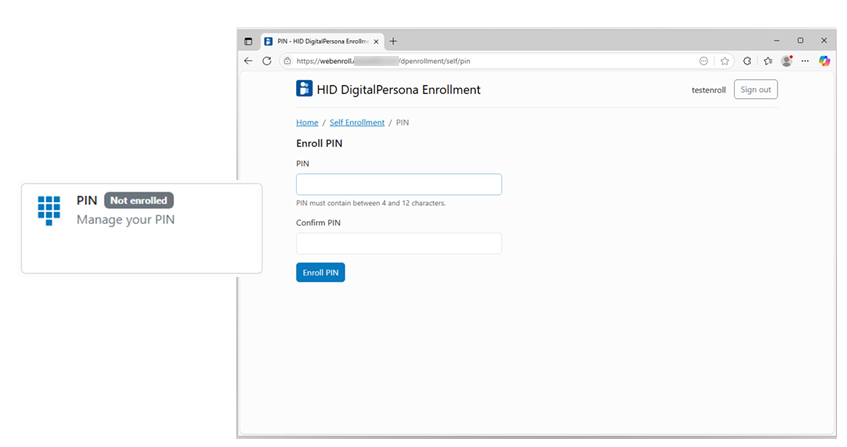Click the browser back arrow
The height and width of the screenshot is (447, 847).
[249, 61]
